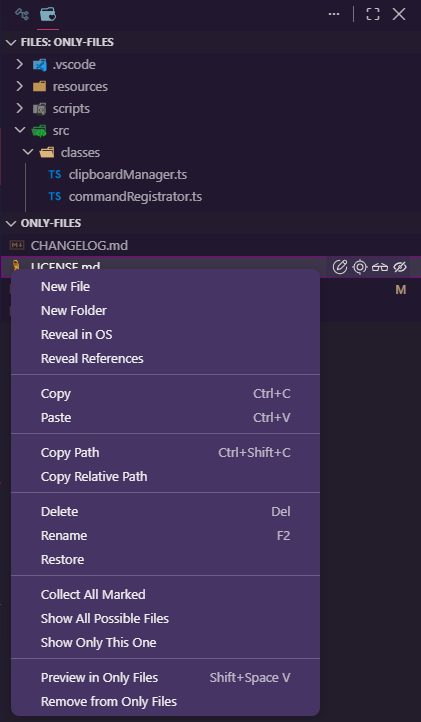The image size is (421, 722).
Task: Open the three-dots more actions menu
Action: click(334, 14)
